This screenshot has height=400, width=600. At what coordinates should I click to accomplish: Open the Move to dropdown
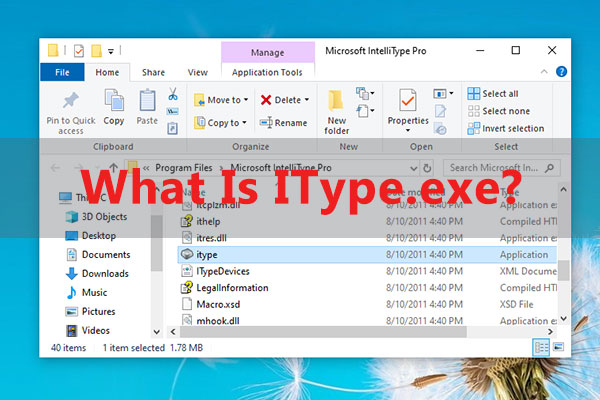coord(221,100)
